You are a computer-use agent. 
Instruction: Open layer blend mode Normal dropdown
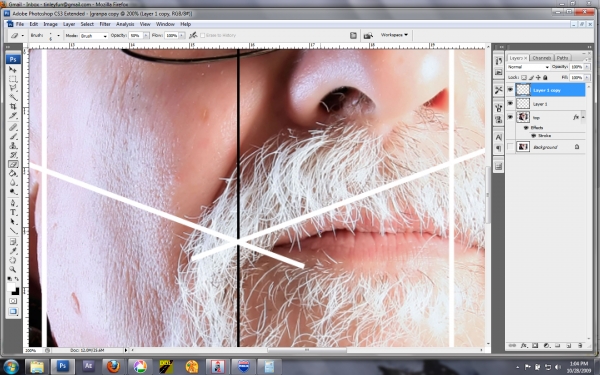tap(528, 67)
